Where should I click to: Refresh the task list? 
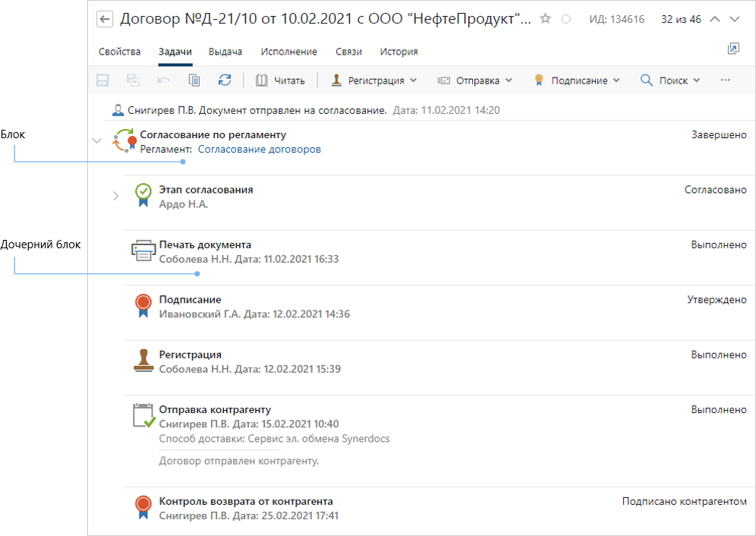224,80
